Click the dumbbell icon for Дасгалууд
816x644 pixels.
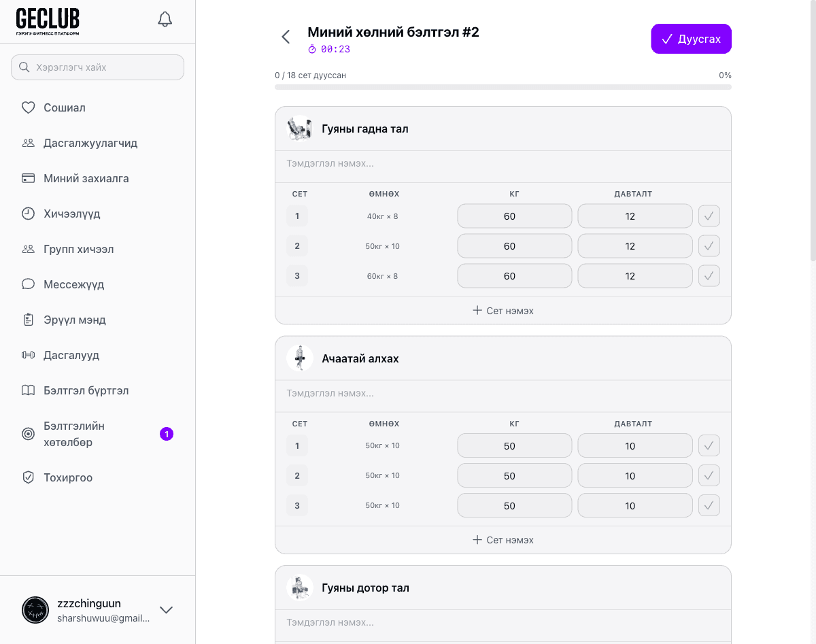pyautogui.click(x=28, y=355)
